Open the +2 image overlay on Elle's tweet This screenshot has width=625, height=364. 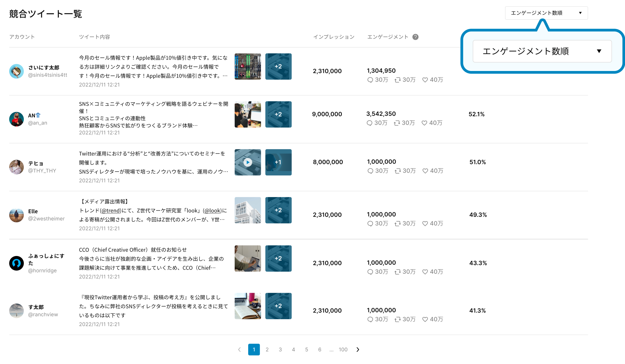click(x=278, y=210)
